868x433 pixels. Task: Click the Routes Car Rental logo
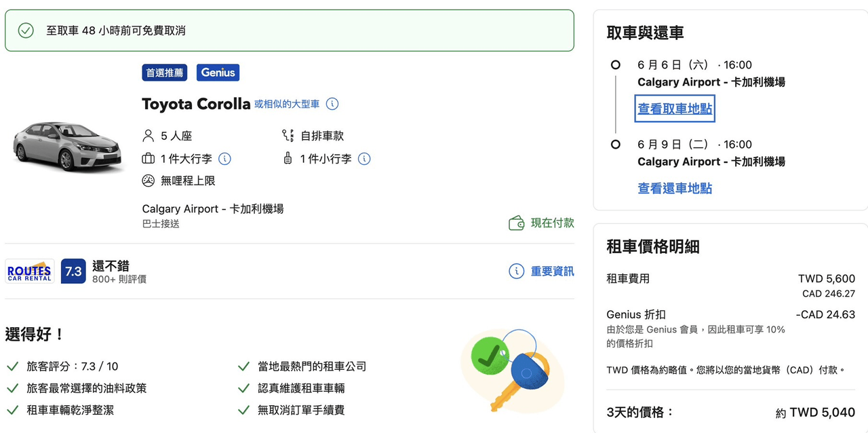click(29, 271)
